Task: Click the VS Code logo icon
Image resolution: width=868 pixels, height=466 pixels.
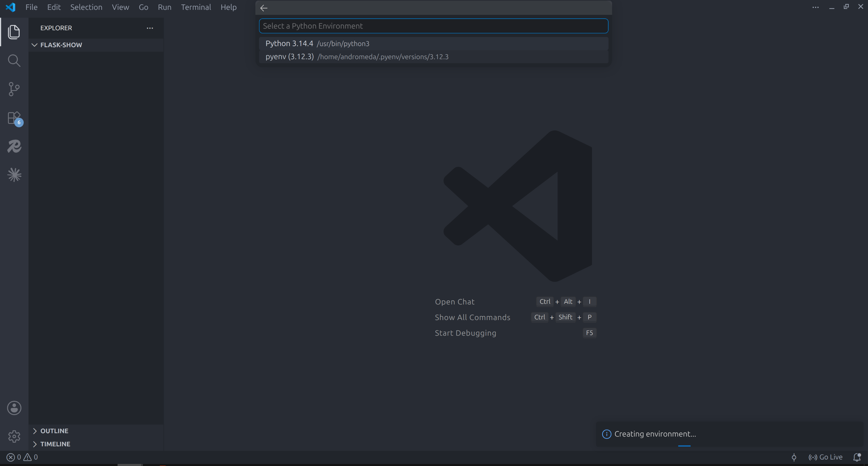Action: (11, 7)
